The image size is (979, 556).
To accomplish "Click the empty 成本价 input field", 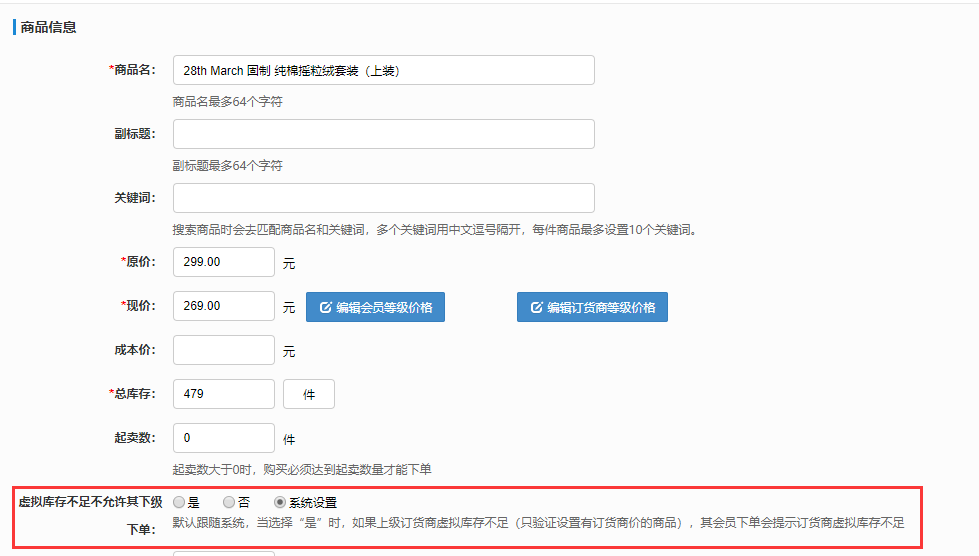I will (224, 350).
